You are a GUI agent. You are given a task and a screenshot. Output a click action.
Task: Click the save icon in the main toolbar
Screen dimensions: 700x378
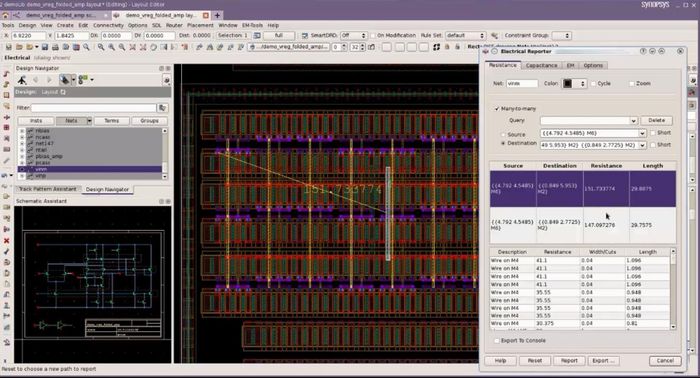tap(45, 47)
